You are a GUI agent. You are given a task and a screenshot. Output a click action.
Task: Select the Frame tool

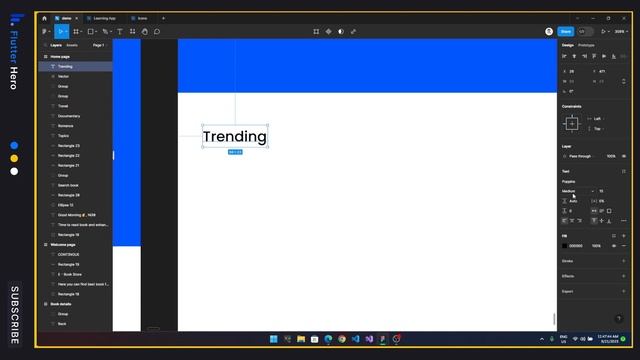pyautogui.click(x=76, y=31)
